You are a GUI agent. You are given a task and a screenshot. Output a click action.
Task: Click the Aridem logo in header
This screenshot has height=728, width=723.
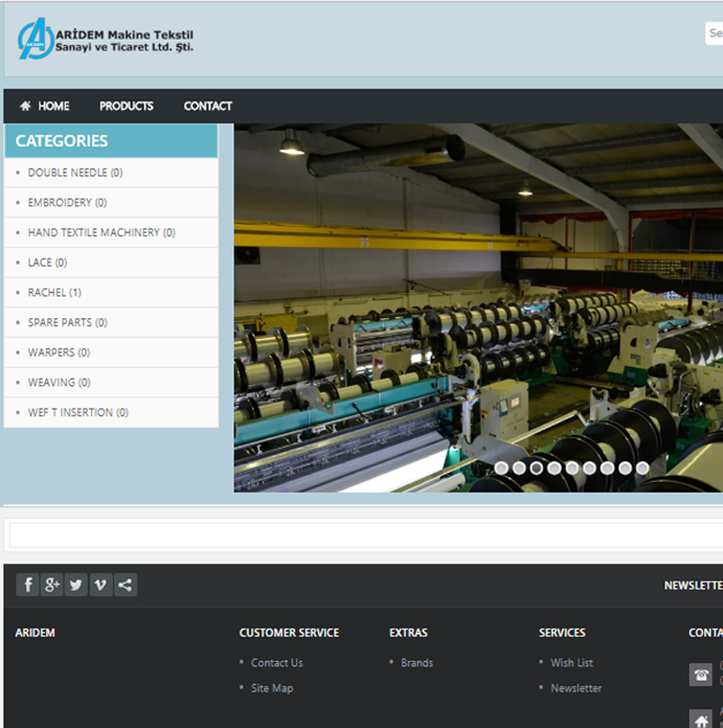105,40
